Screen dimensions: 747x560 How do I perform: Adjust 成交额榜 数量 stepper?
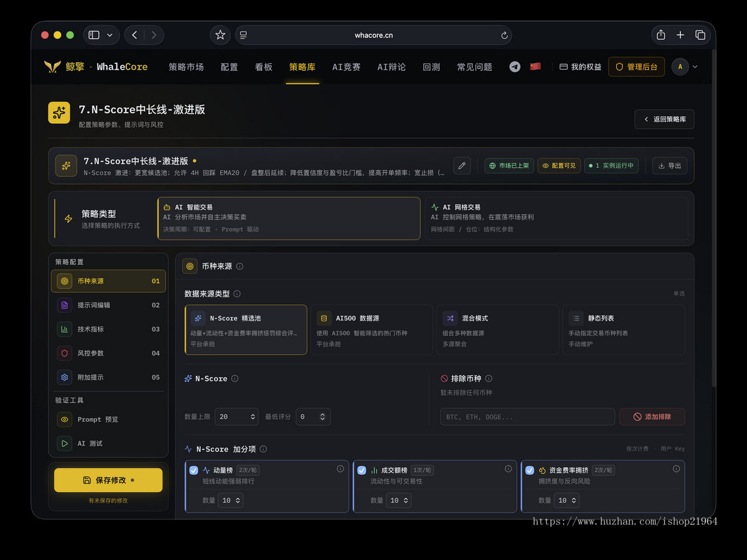click(x=406, y=500)
